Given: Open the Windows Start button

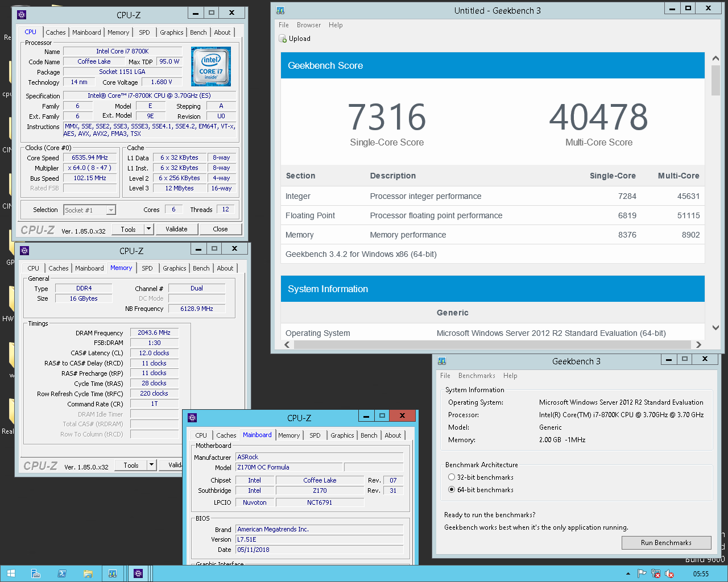Looking at the screenshot, I should [10, 573].
